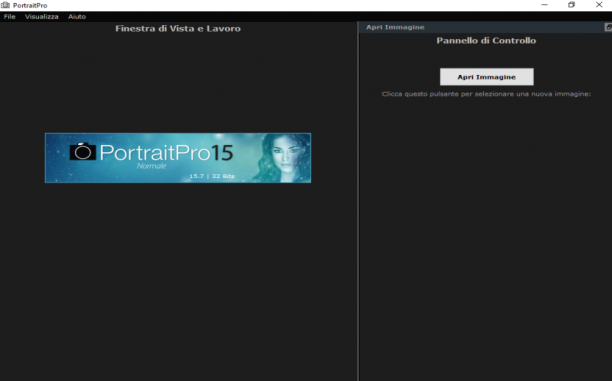Open the Aiuto menu
The image size is (612, 381).
point(76,16)
